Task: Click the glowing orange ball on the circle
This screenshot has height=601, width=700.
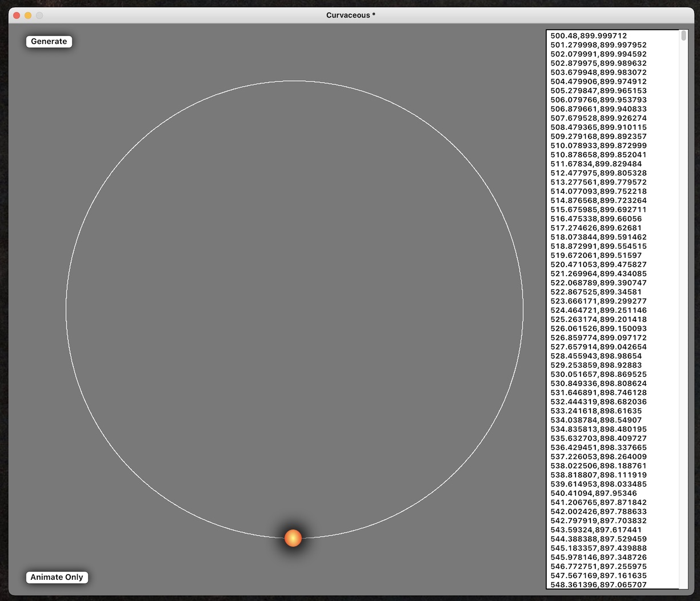Action: click(293, 538)
